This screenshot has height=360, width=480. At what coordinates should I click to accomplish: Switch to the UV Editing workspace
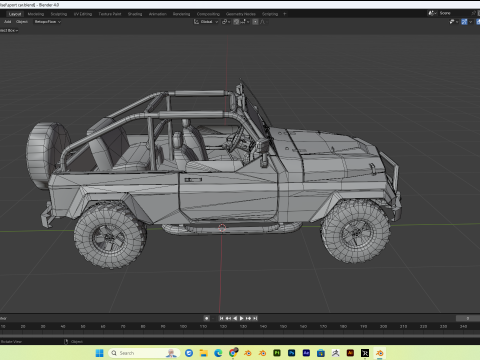(83, 14)
